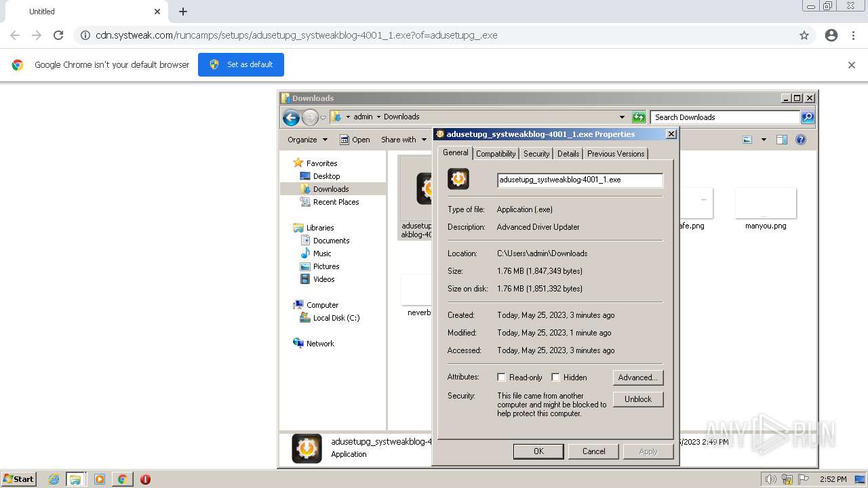The image size is (868, 488).
Task: Open Videos library
Action: click(x=323, y=279)
